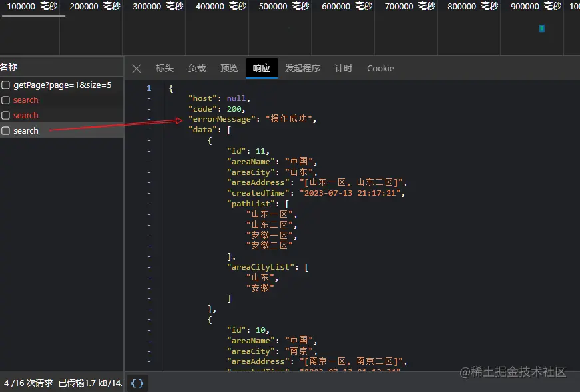The width and height of the screenshot is (580, 392).
Task: Click the "id": 11 line
Action: pyautogui.click(x=248, y=151)
